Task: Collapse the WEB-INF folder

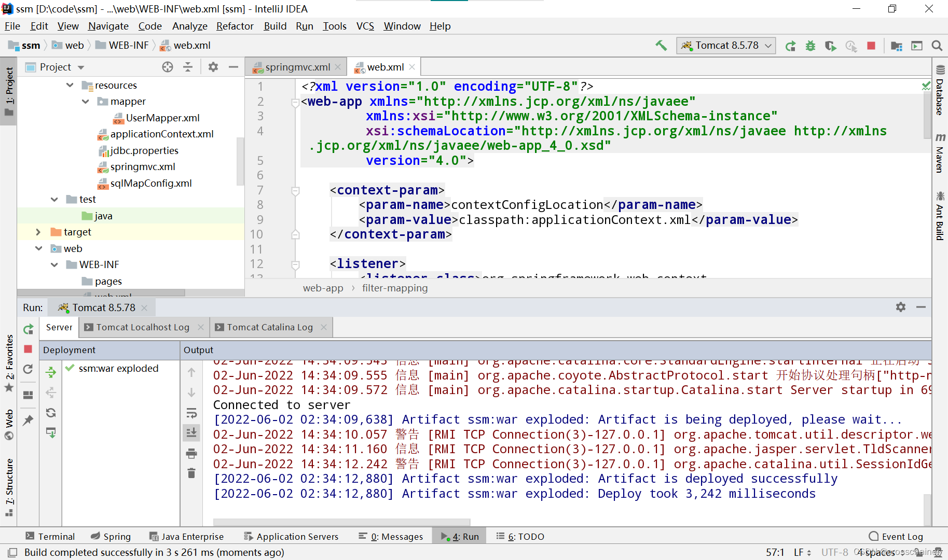Action: tap(54, 265)
